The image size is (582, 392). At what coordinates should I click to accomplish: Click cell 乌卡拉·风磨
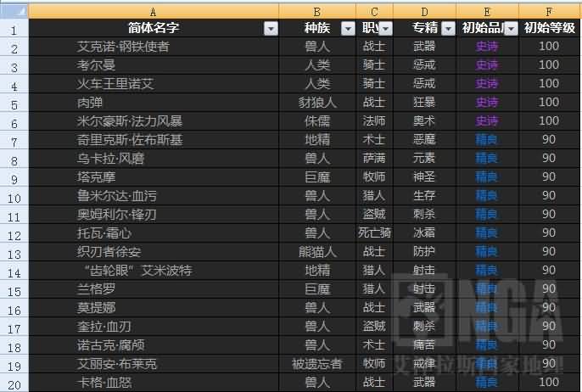pos(154,159)
